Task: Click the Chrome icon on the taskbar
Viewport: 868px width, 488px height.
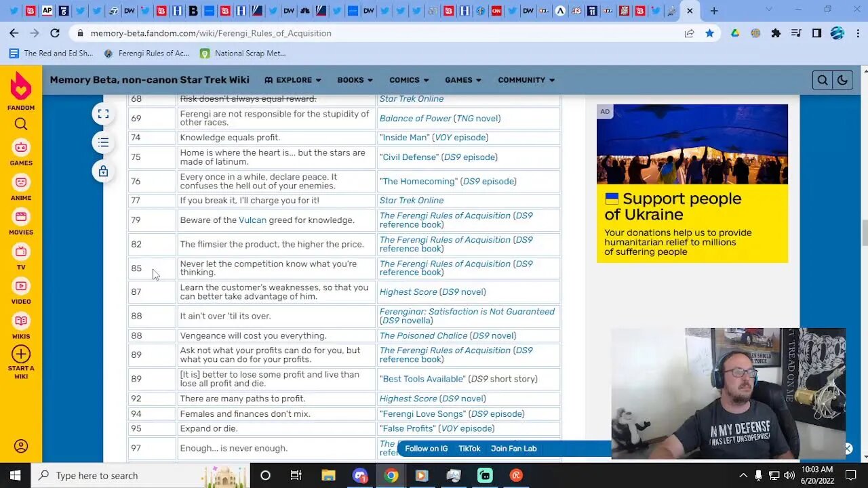Action: (x=391, y=475)
